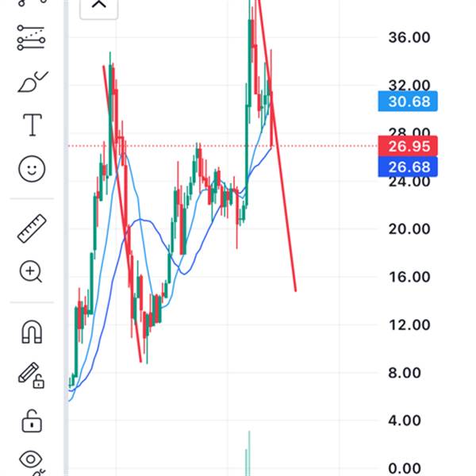Click the red dotted current-price line
The height and width of the screenshot is (476, 476).
222,146
